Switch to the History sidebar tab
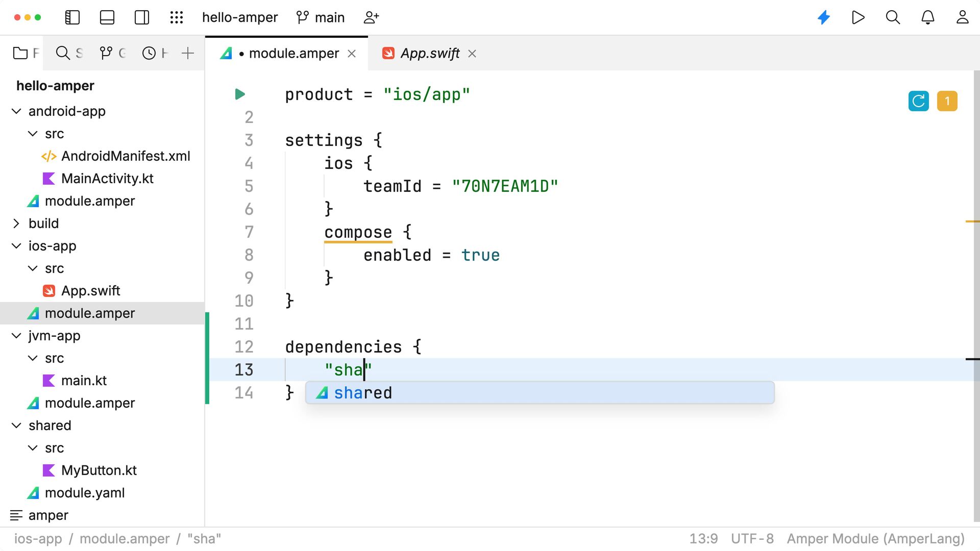The height and width of the screenshot is (551, 980). [155, 53]
